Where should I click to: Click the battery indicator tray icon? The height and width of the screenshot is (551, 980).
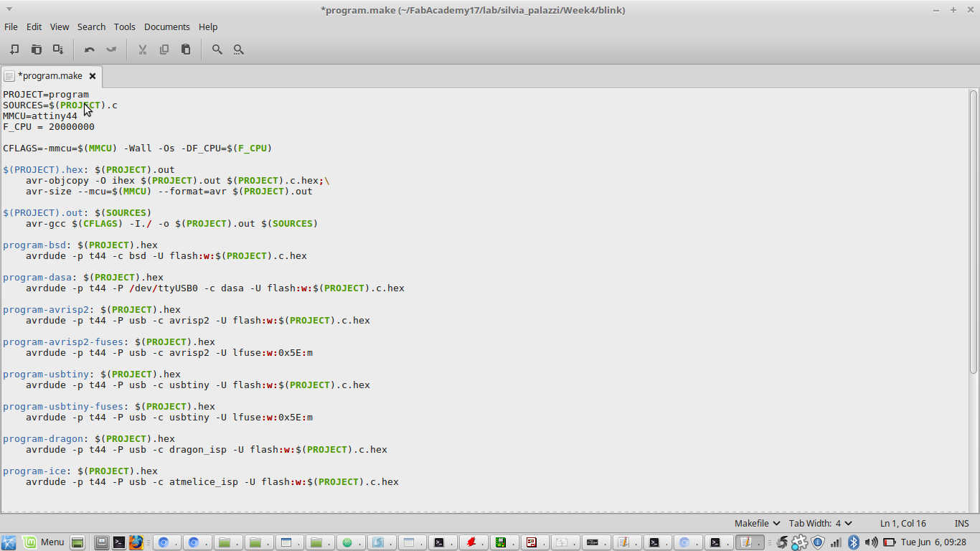coord(888,542)
